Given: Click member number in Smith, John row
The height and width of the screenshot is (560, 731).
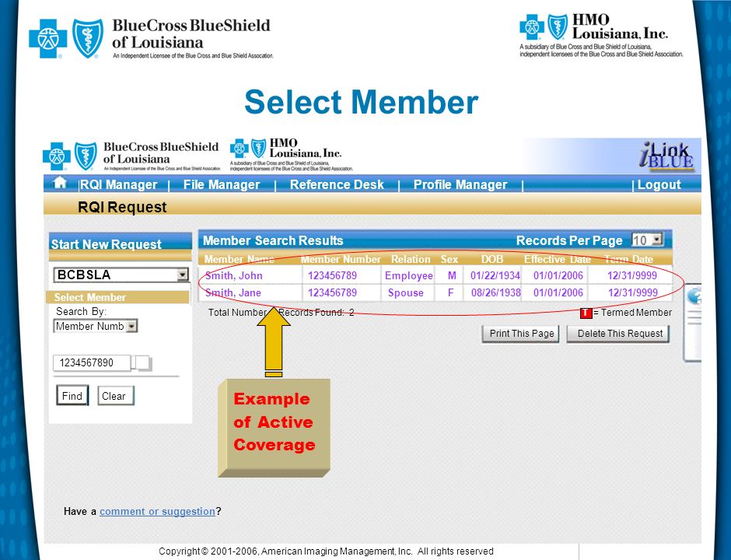Looking at the screenshot, I should click(x=332, y=275).
